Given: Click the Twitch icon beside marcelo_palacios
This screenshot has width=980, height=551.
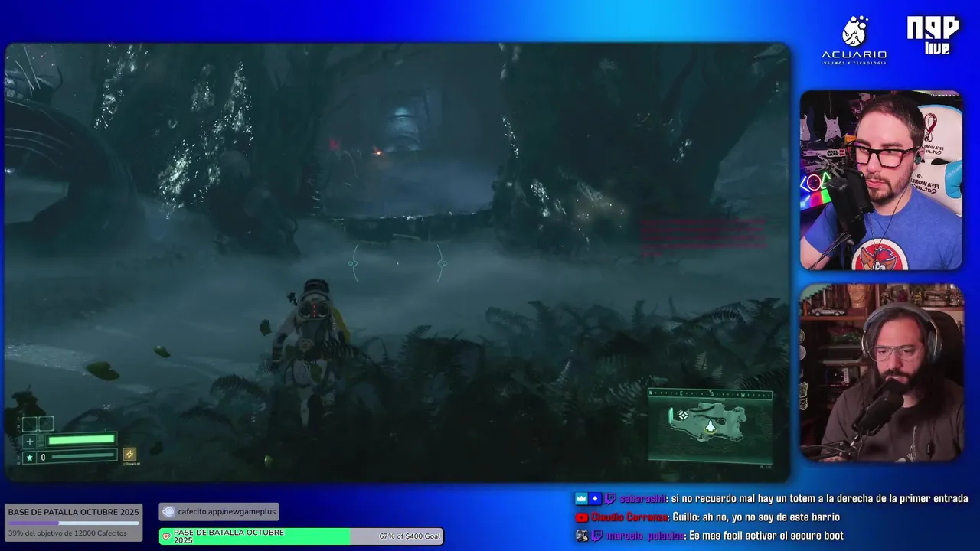Looking at the screenshot, I should [x=596, y=536].
